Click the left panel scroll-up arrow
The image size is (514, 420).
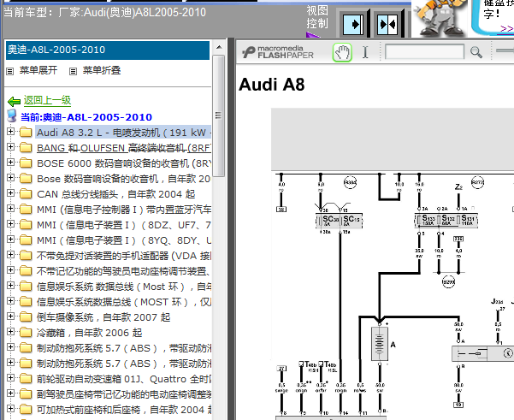click(219, 48)
